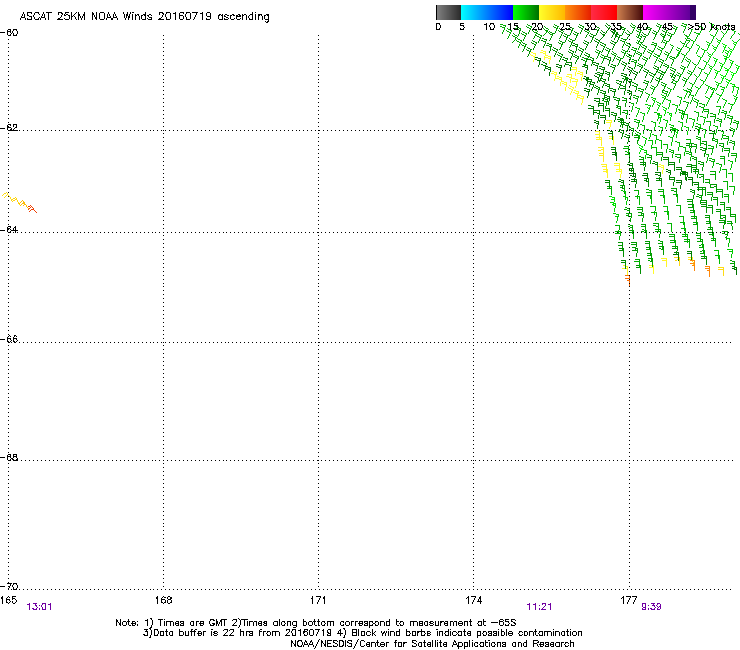Click the 177 longitude axis label

(x=629, y=600)
